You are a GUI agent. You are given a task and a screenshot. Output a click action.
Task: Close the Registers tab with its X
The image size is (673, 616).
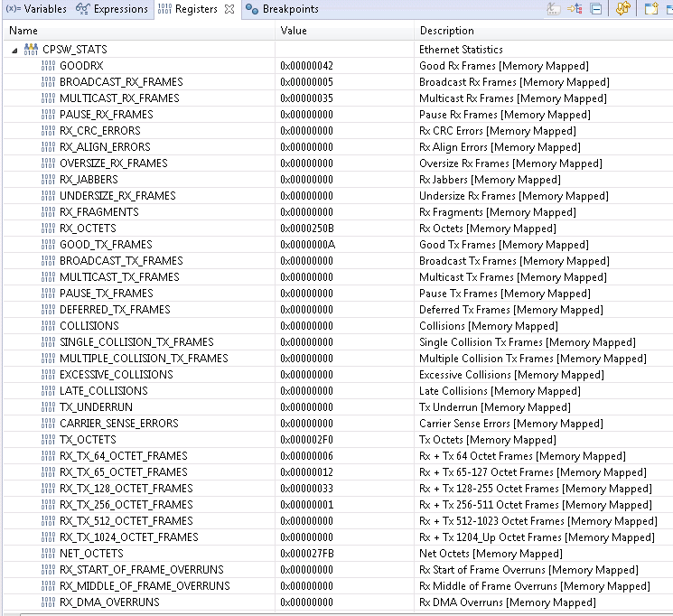(x=229, y=9)
